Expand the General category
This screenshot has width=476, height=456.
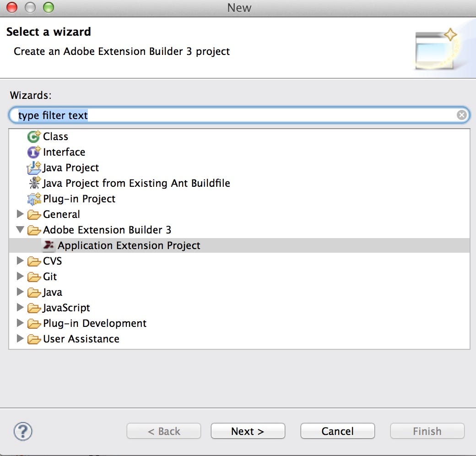(x=20, y=214)
